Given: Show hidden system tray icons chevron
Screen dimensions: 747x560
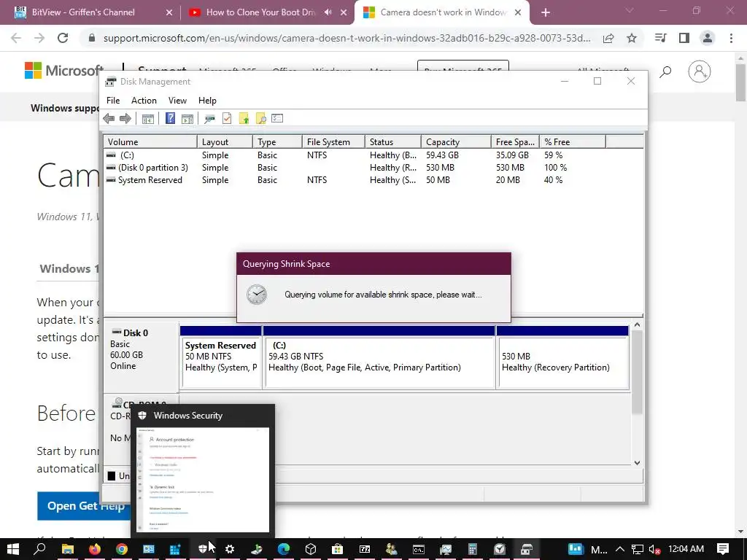Looking at the screenshot, I should (620, 549).
